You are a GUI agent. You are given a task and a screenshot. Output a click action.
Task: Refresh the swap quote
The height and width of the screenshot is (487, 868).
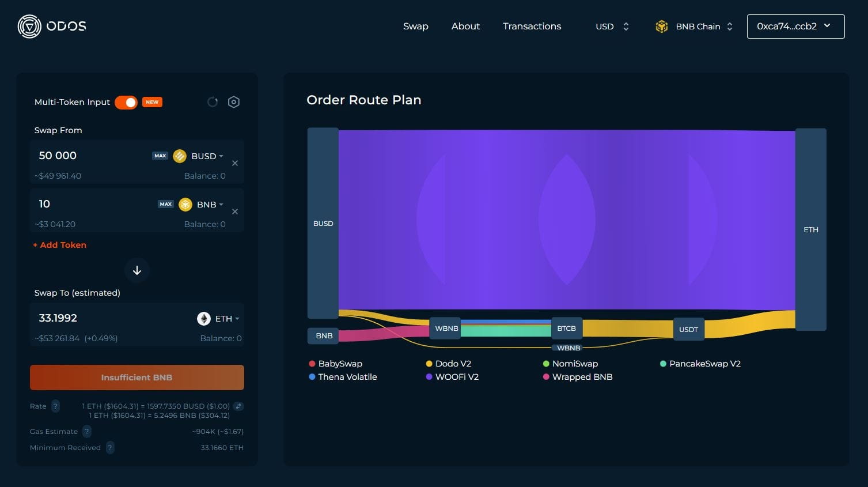(x=213, y=101)
